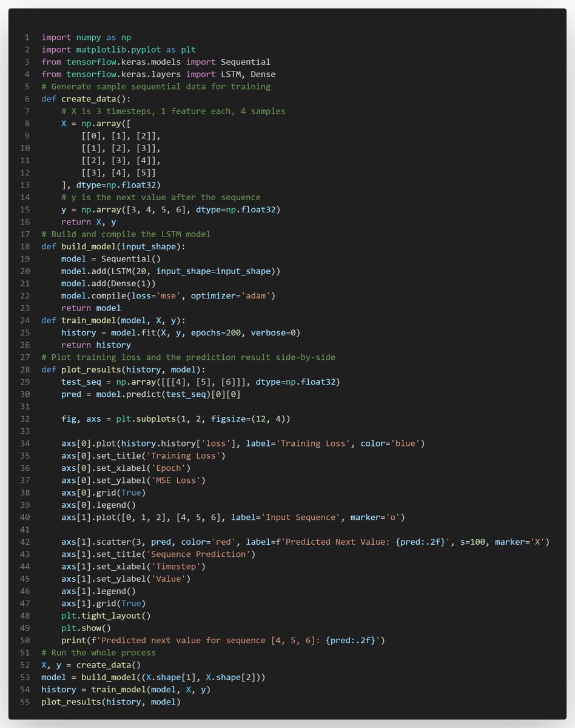The height and width of the screenshot is (728, 575).
Task: Click the "axs[0].set_title('Training Loss')" line
Action: coord(143,455)
